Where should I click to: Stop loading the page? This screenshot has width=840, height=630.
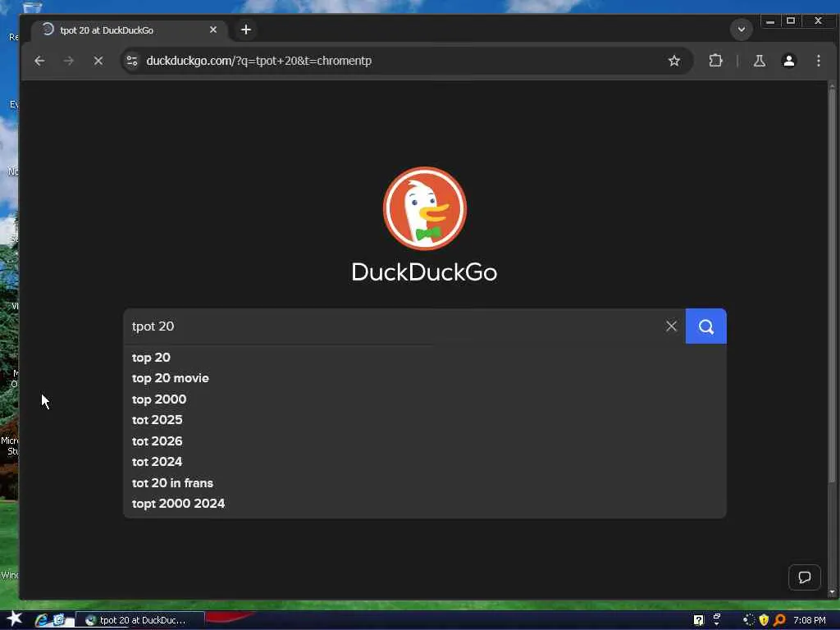coord(98,61)
